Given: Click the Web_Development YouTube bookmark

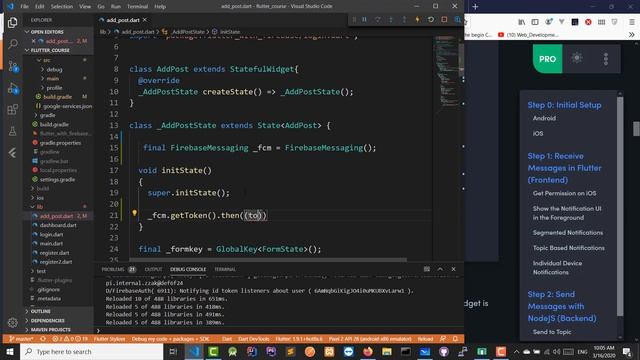Looking at the screenshot, I should click(x=528, y=35).
